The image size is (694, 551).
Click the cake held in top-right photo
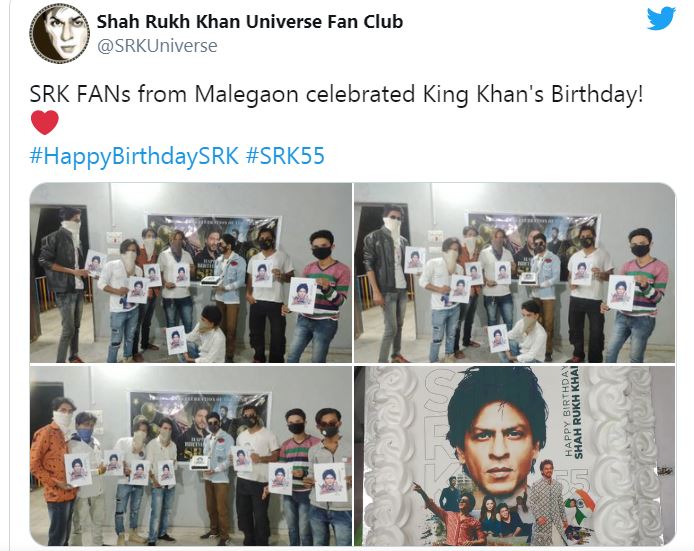pyautogui.click(x=528, y=279)
